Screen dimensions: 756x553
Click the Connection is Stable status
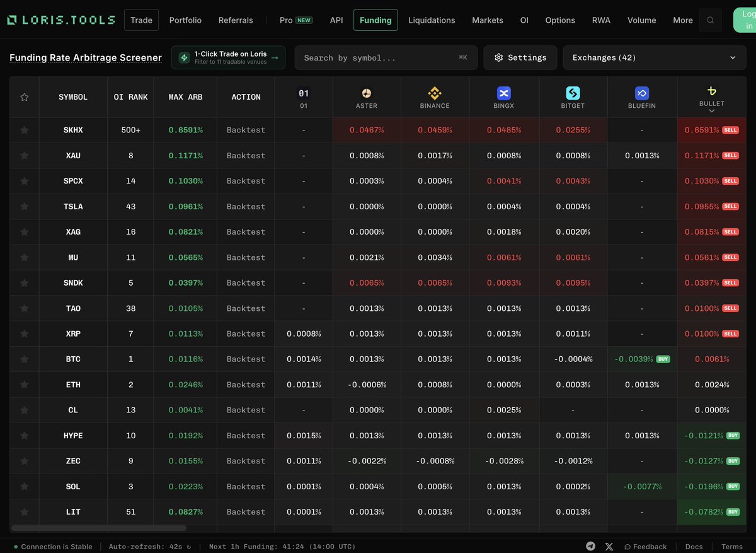tap(53, 547)
